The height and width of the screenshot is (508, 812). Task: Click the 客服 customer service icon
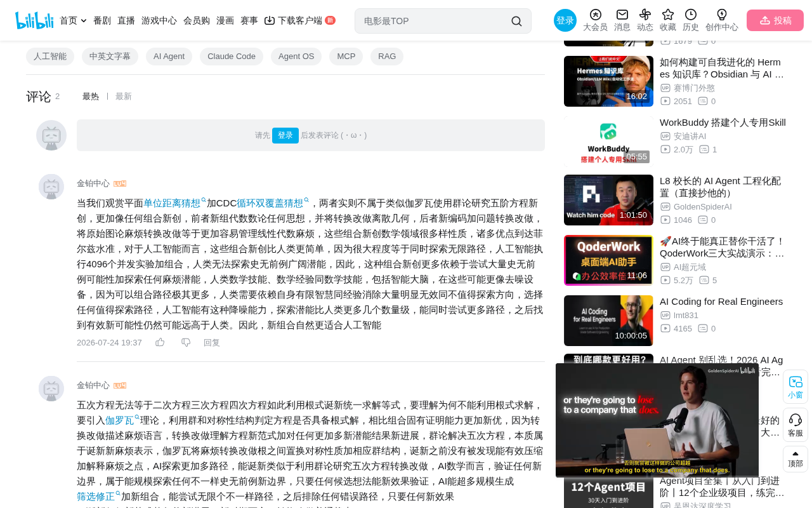click(x=796, y=420)
